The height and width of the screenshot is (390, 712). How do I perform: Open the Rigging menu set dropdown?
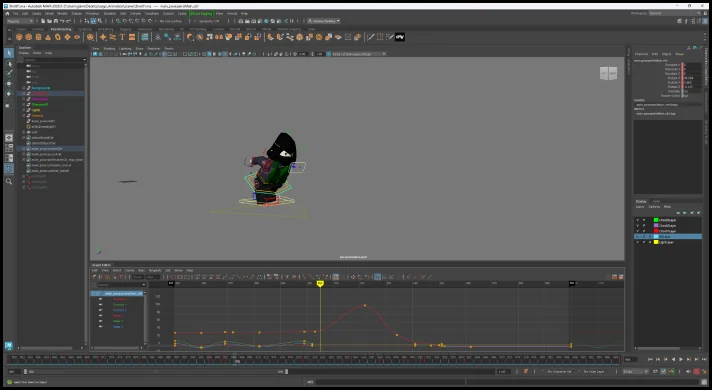coord(20,21)
